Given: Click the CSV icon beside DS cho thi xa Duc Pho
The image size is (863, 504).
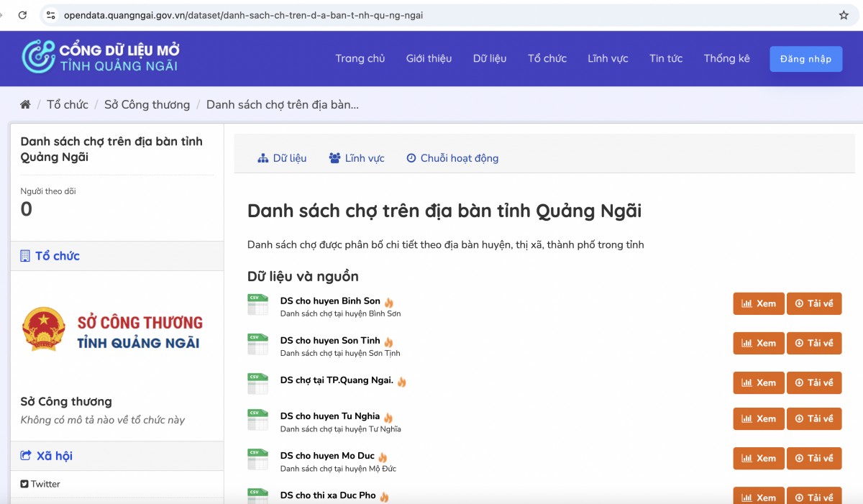Looking at the screenshot, I should (257, 496).
